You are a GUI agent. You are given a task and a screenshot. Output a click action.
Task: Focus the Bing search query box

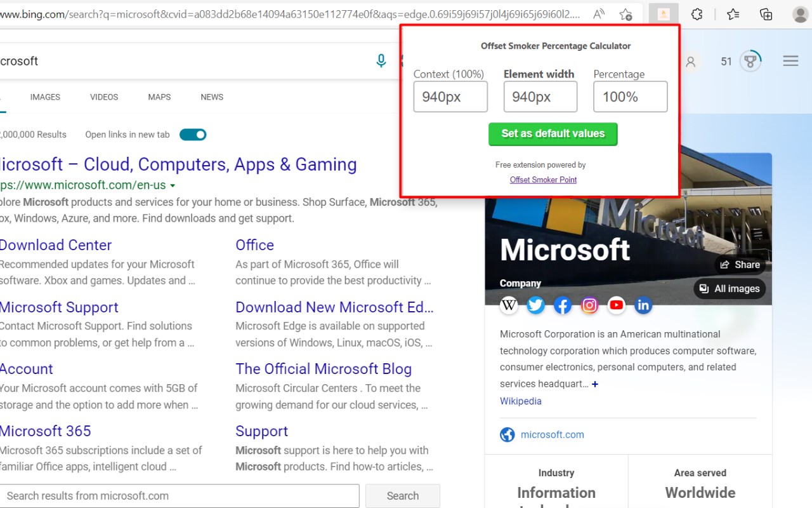point(184,61)
